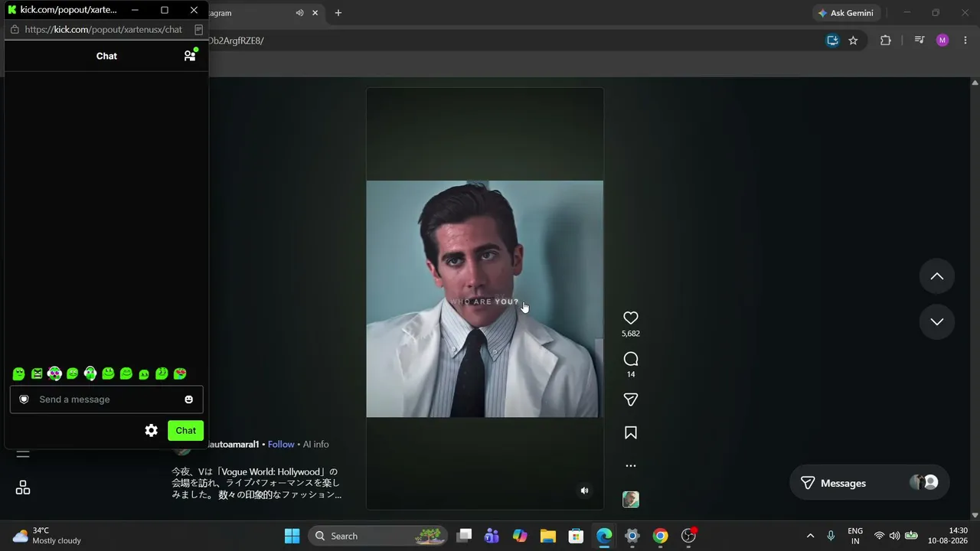This screenshot has width=980, height=551.
Task: Mute the reel using speaker icon
Action: pos(585,491)
